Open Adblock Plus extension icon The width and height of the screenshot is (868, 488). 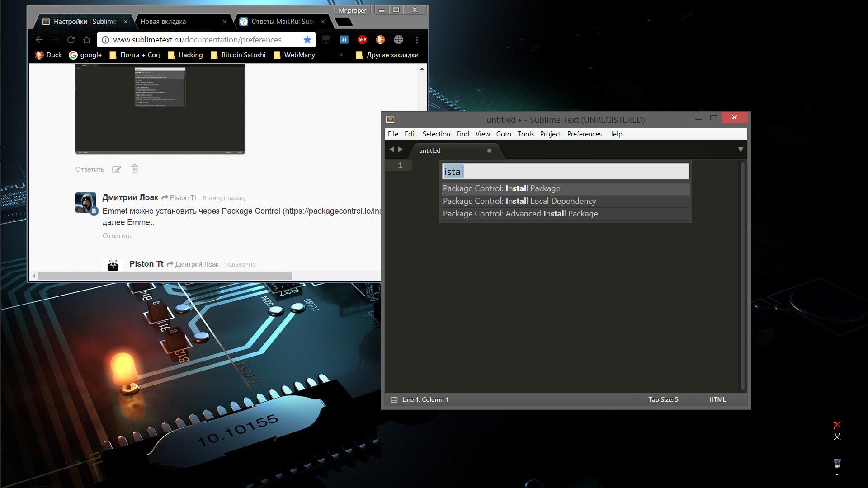(x=362, y=40)
